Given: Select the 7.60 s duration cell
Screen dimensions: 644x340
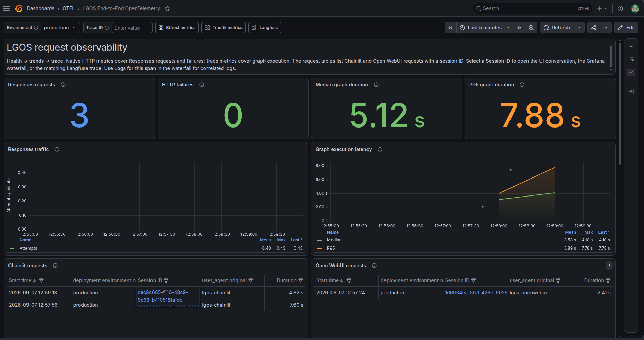Looking at the screenshot, I should 285,305.
